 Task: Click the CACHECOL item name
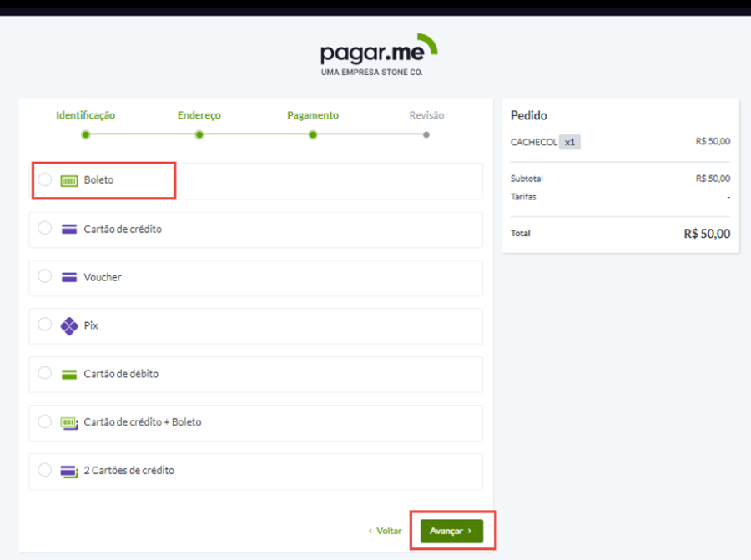point(533,142)
